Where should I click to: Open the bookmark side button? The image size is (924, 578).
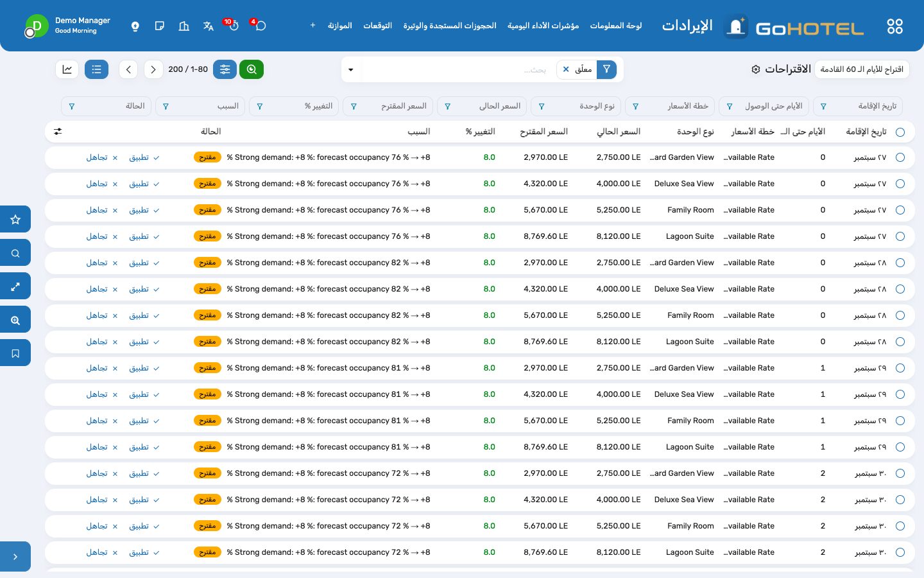click(15, 353)
